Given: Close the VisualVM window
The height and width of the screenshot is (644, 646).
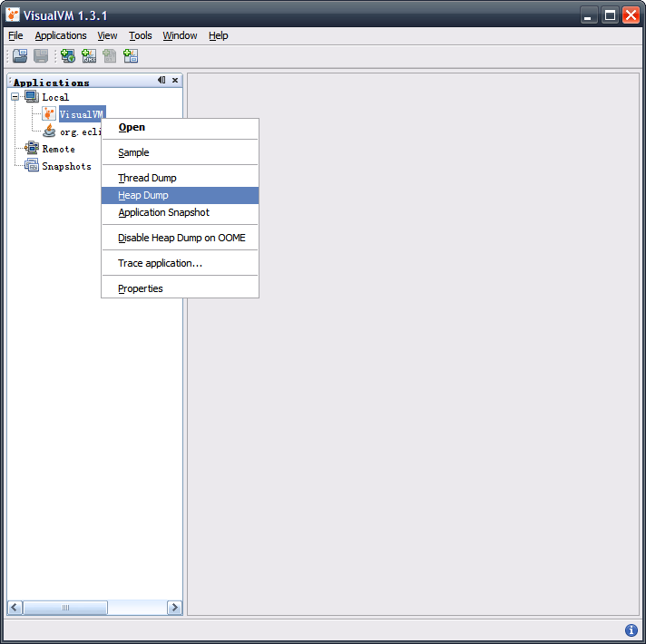Looking at the screenshot, I should coord(631,15).
